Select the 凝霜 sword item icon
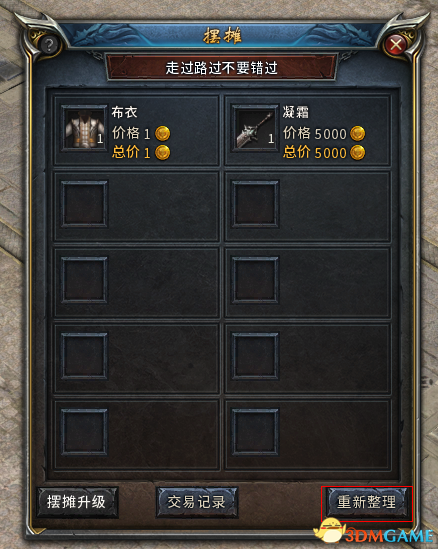This screenshot has height=549, width=438. click(x=255, y=128)
